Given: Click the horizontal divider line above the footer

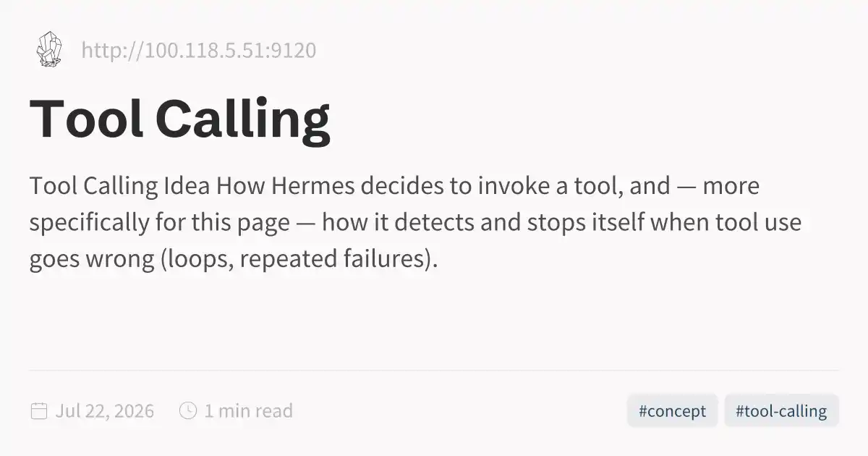Looking at the screenshot, I should pyautogui.click(x=434, y=371).
